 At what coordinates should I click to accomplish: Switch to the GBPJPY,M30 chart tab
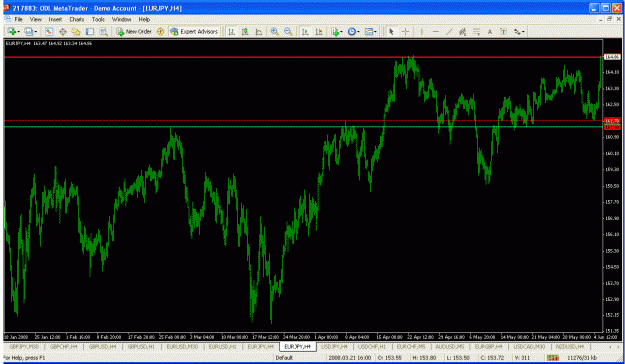coord(24,347)
